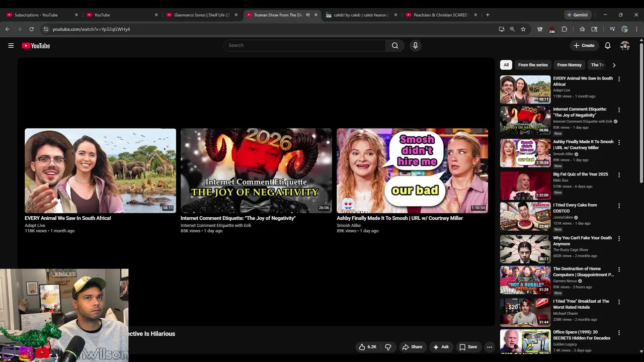Viewport: 644px width, 362px height.
Task: Open Office Space (1999) sidebar video
Action: click(x=582, y=335)
